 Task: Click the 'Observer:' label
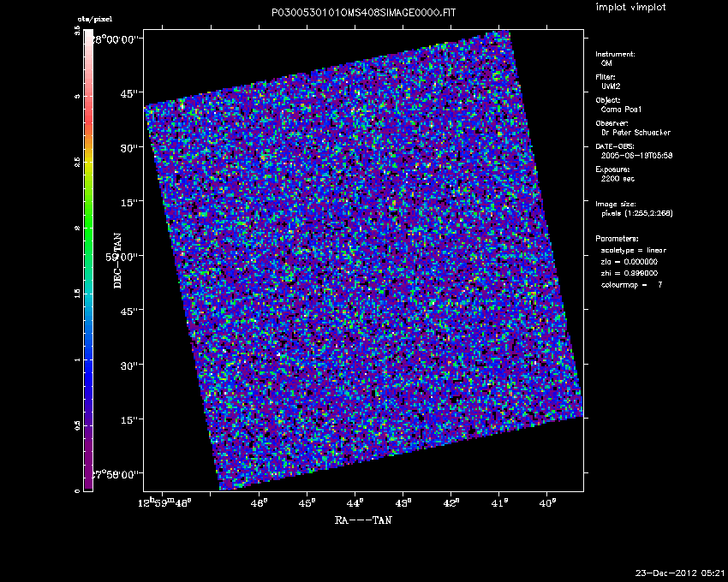[612, 123]
